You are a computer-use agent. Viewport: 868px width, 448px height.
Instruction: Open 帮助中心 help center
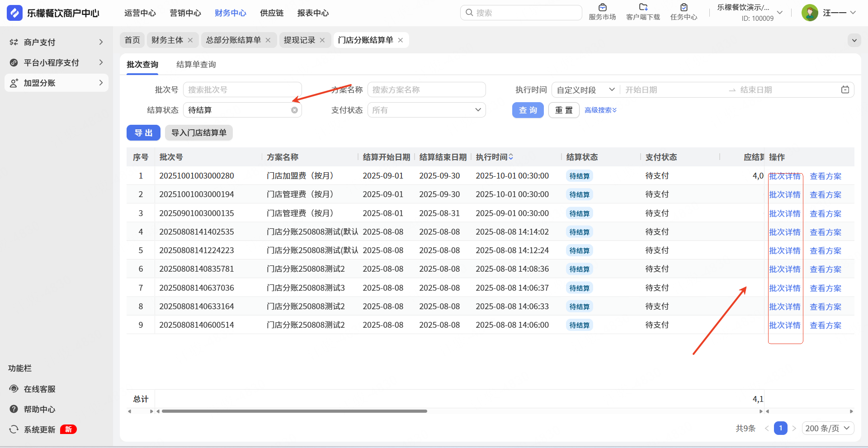39,409
